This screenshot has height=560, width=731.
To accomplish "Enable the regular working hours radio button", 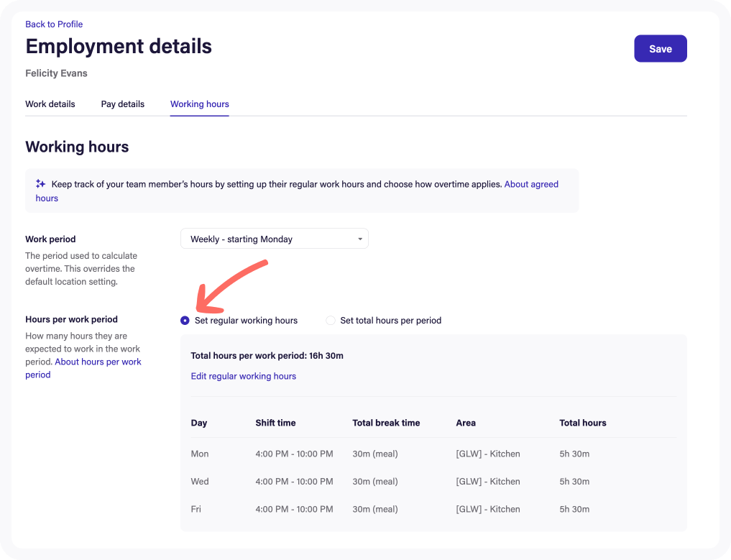I will tap(185, 320).
